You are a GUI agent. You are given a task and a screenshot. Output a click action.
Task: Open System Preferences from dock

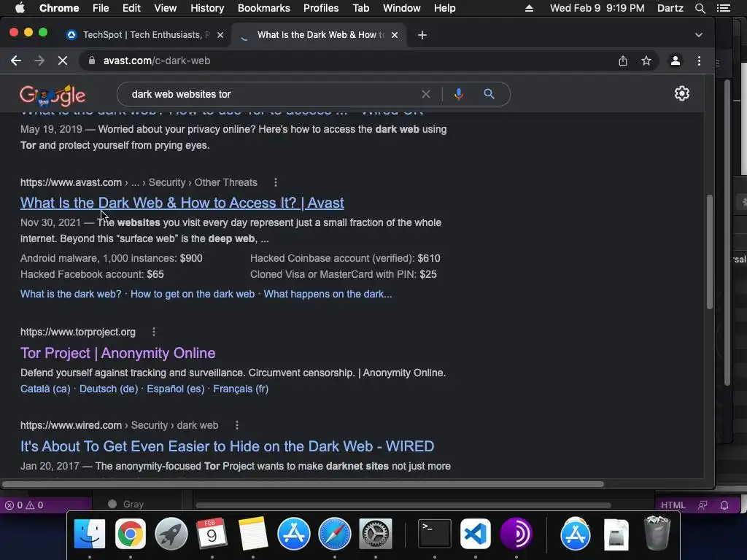(376, 533)
